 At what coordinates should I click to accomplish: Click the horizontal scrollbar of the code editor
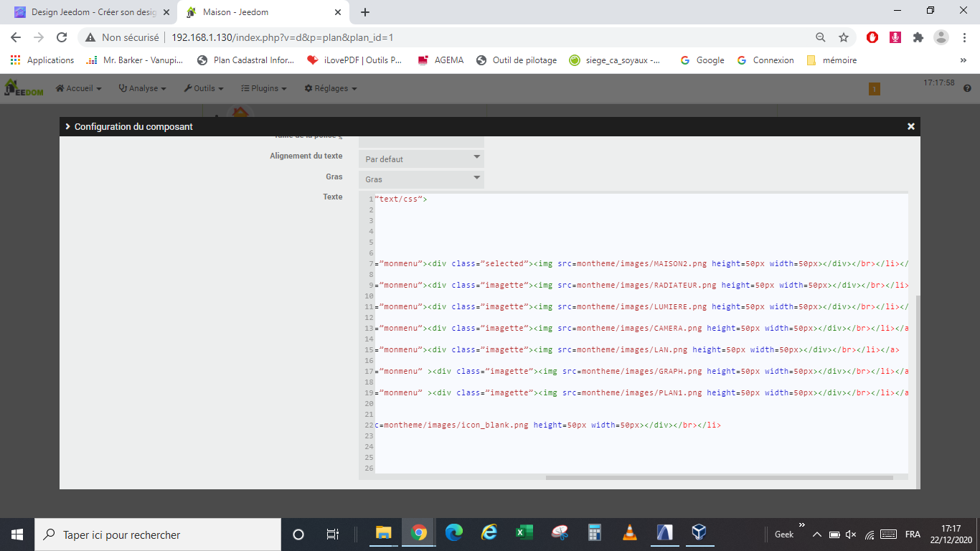[x=719, y=477]
